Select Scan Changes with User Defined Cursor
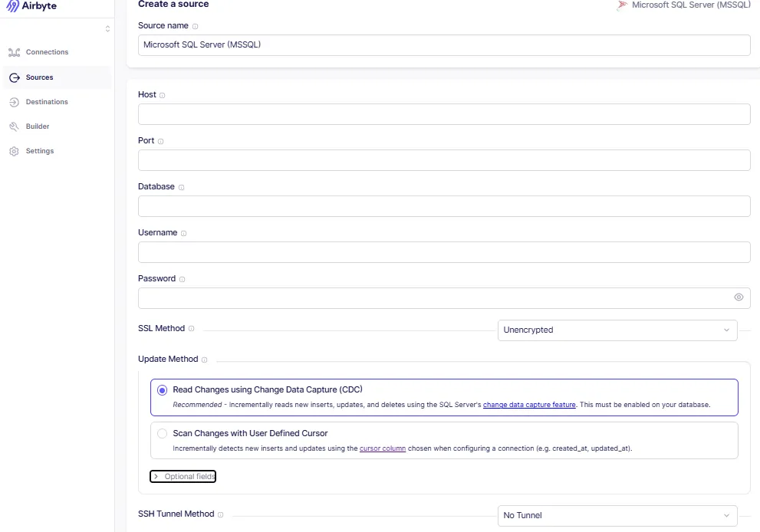Image resolution: width=760 pixels, height=532 pixels. tap(163, 434)
